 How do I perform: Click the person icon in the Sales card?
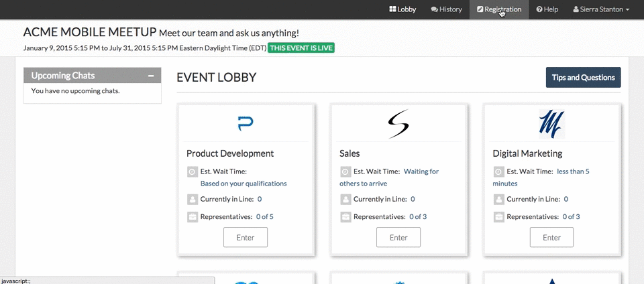(345, 199)
